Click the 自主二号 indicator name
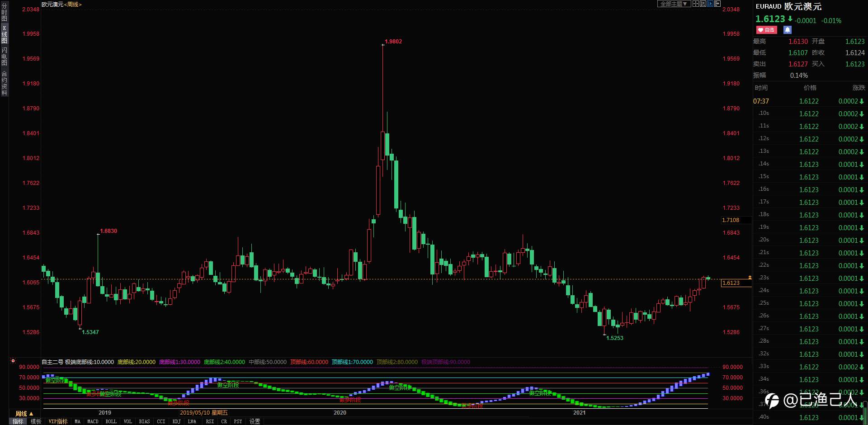Viewport: 868px width, 425px height. 52,362
